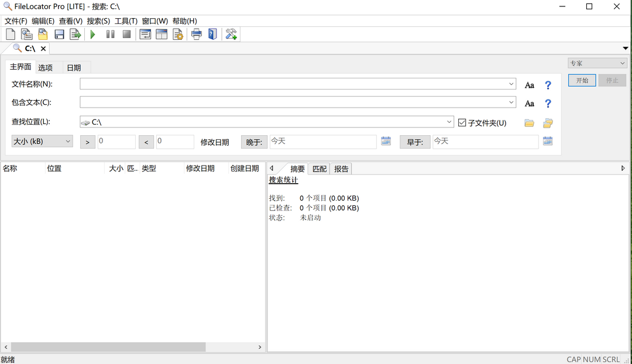Uncheck the 子文件夹 checkbox
The image size is (632, 364).
(x=462, y=123)
